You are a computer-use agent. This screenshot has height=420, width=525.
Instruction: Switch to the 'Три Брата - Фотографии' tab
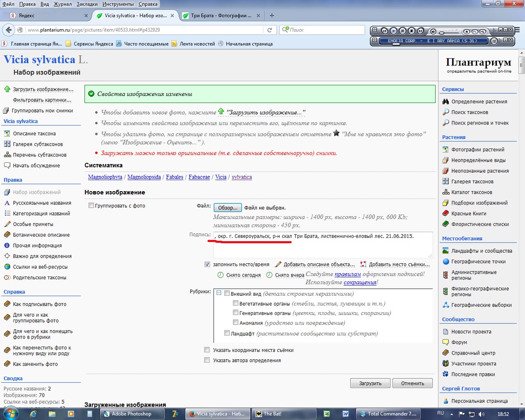(x=221, y=16)
